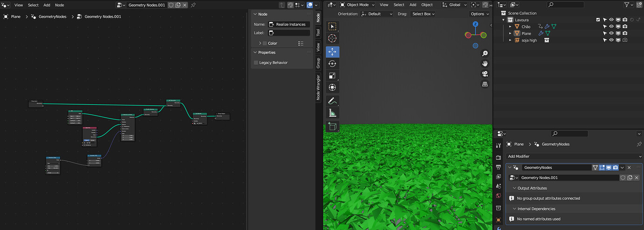644x230 pixels.
Task: Activate the Rotate tool
Action: click(332, 64)
